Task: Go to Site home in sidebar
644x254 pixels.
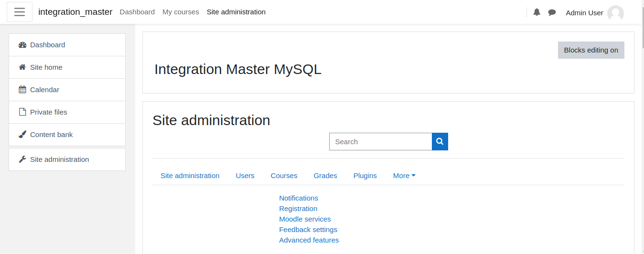Action: (67, 67)
